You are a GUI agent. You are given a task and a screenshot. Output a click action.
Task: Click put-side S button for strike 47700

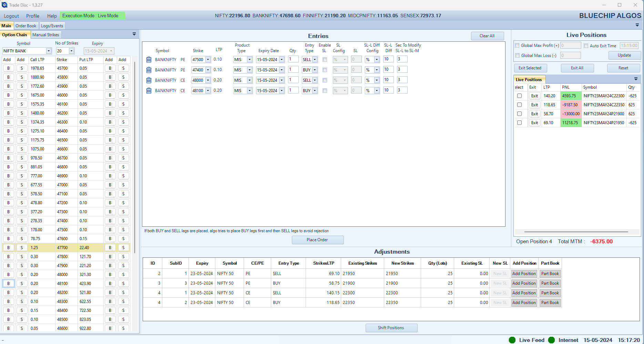pyautogui.click(x=123, y=248)
